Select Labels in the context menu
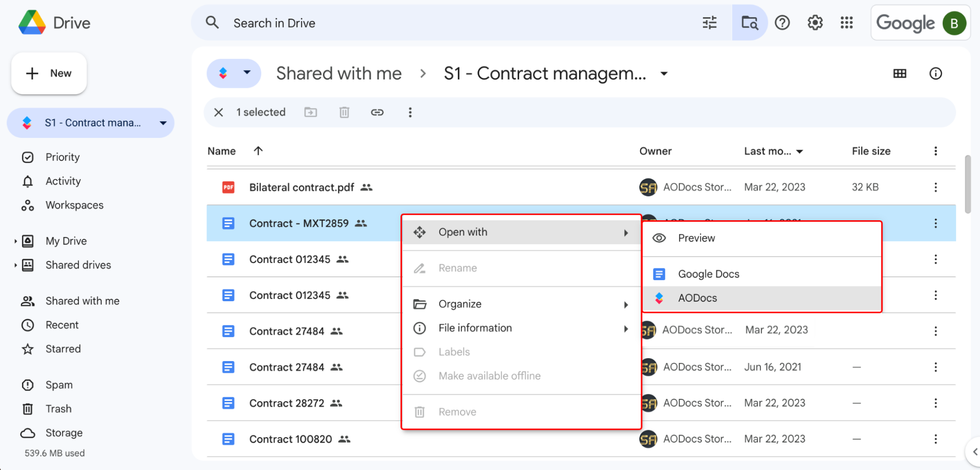Screen dimensions: 980x470 [x=522, y=352]
